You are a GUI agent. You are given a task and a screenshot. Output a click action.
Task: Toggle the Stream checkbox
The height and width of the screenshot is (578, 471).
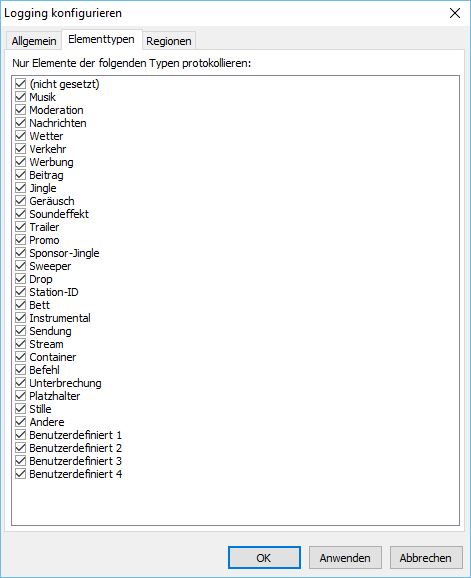[x=21, y=344]
